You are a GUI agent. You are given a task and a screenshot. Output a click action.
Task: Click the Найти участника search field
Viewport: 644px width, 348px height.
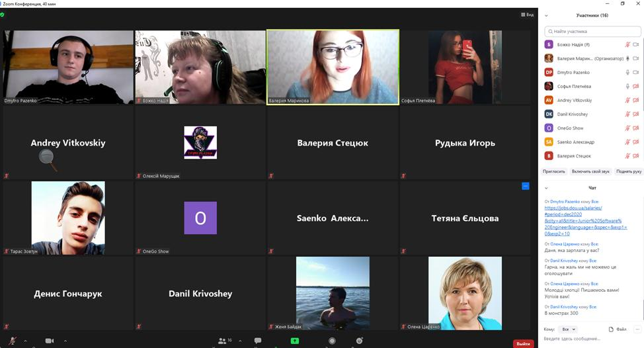click(x=592, y=31)
